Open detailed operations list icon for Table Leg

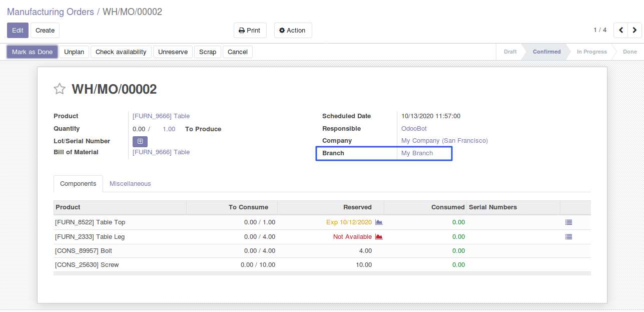[x=568, y=237]
